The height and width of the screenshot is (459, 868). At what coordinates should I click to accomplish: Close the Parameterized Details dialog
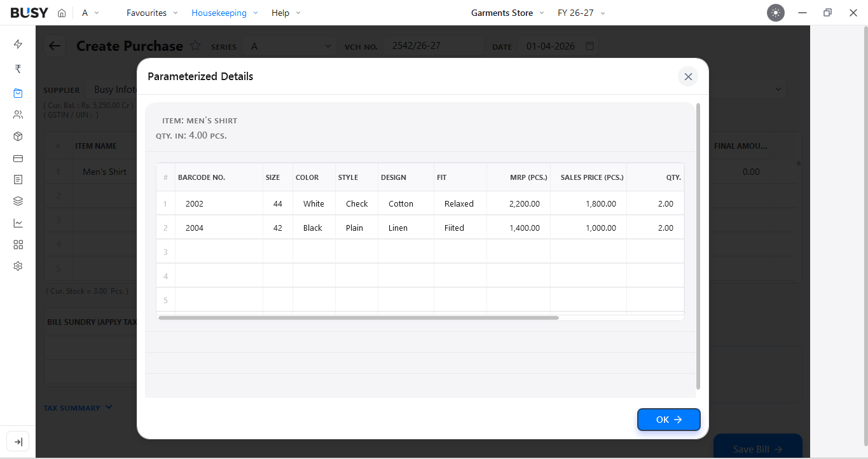coord(688,76)
